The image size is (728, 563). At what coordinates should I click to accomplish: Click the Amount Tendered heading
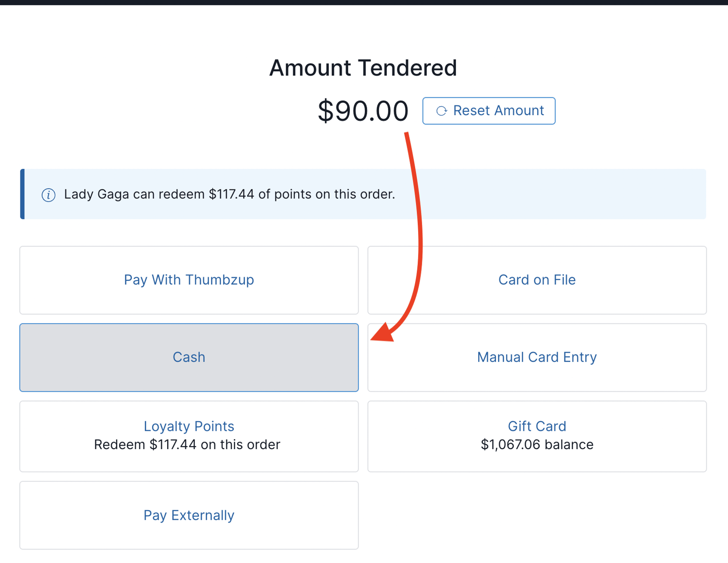[363, 68]
